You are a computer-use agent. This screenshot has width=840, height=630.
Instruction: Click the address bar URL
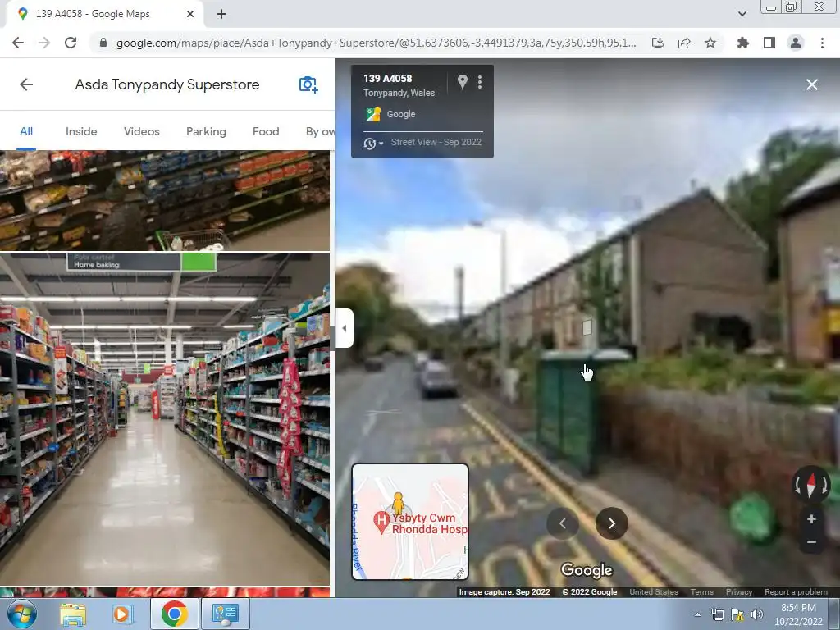point(376,43)
